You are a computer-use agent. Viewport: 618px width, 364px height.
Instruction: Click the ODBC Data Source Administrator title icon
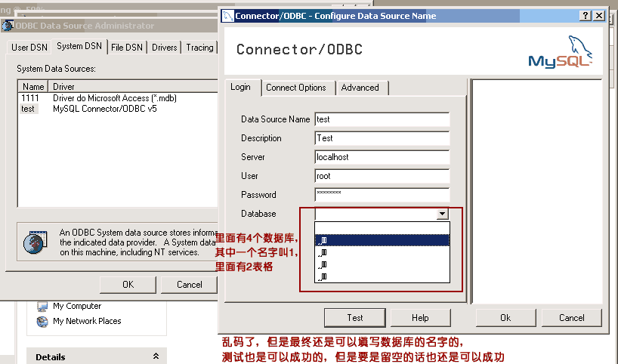click(x=7, y=26)
